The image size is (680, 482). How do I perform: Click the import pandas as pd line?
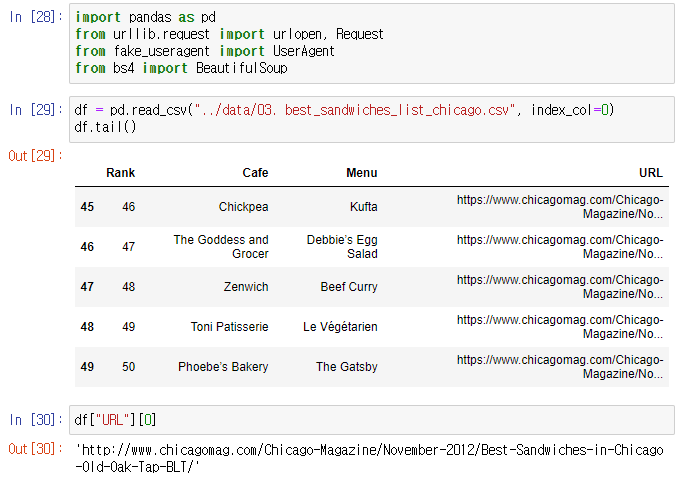point(145,17)
